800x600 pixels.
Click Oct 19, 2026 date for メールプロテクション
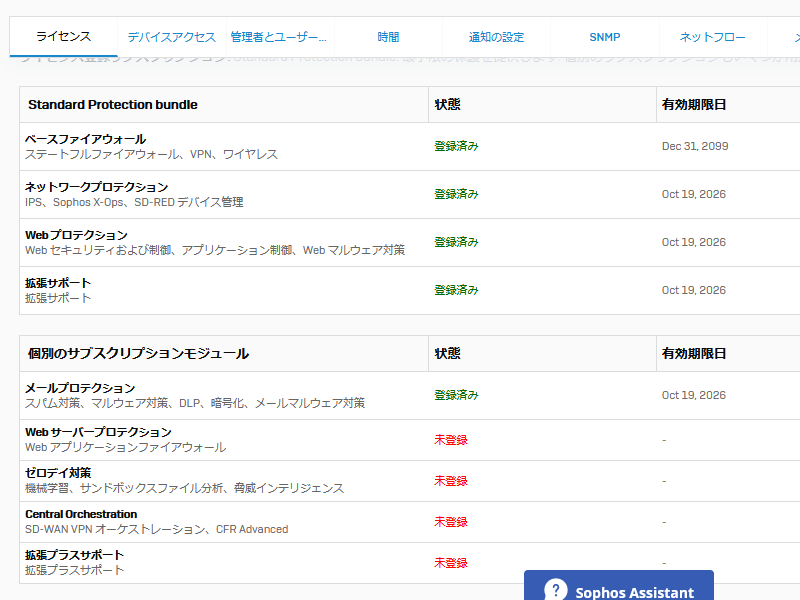693,395
